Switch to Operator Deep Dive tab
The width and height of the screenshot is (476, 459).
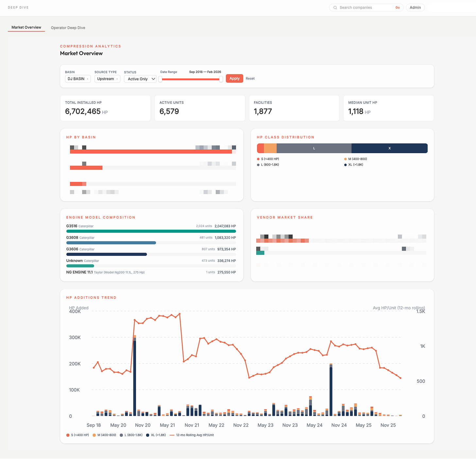(68, 28)
